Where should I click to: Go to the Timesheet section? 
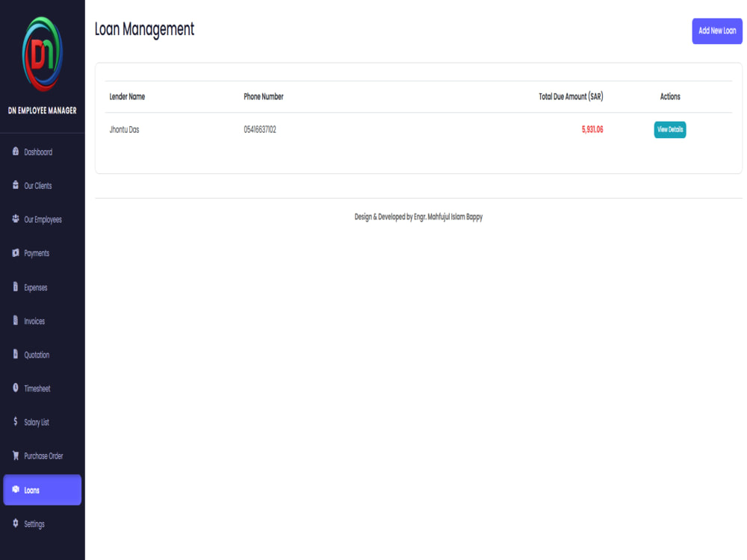[42, 388]
